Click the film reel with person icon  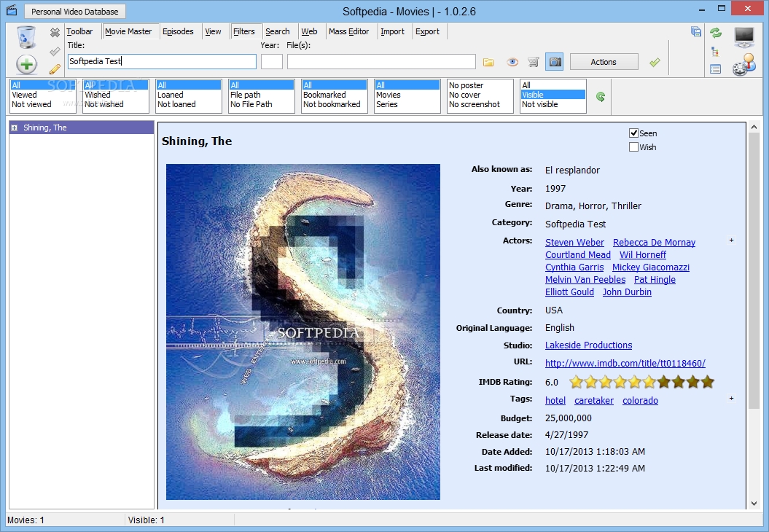click(x=744, y=65)
